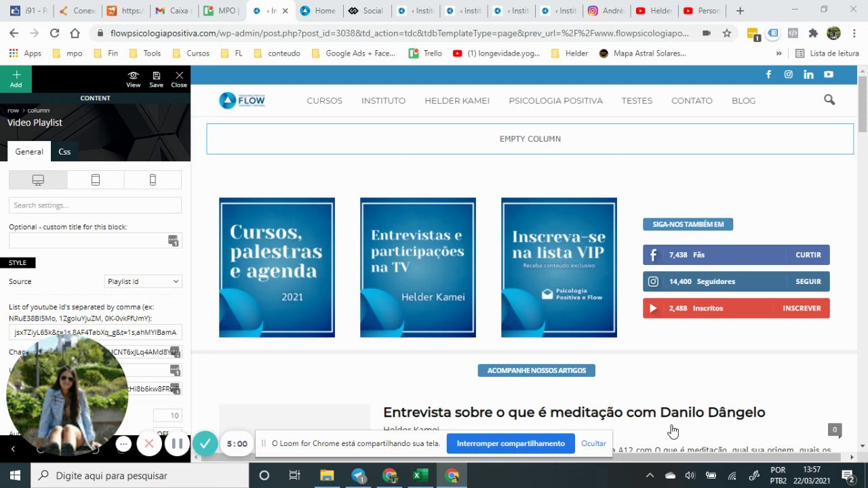Open the INSTITUTO menu item

[383, 100]
